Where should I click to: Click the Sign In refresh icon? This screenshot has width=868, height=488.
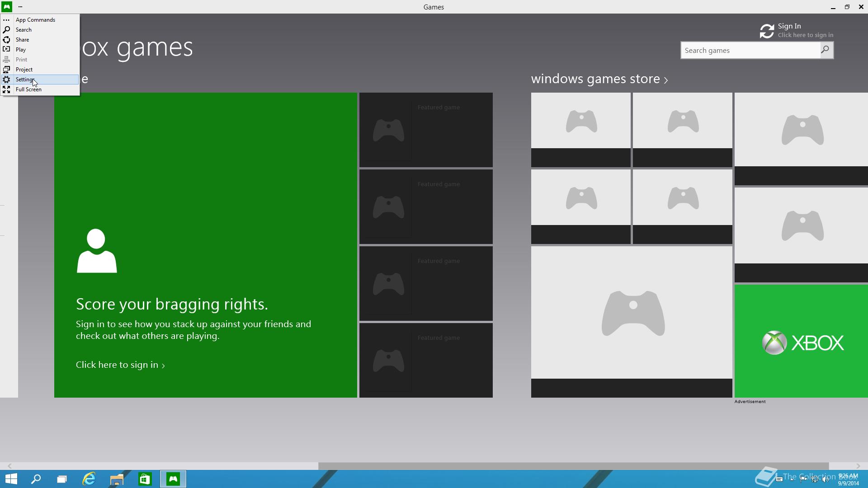(767, 31)
